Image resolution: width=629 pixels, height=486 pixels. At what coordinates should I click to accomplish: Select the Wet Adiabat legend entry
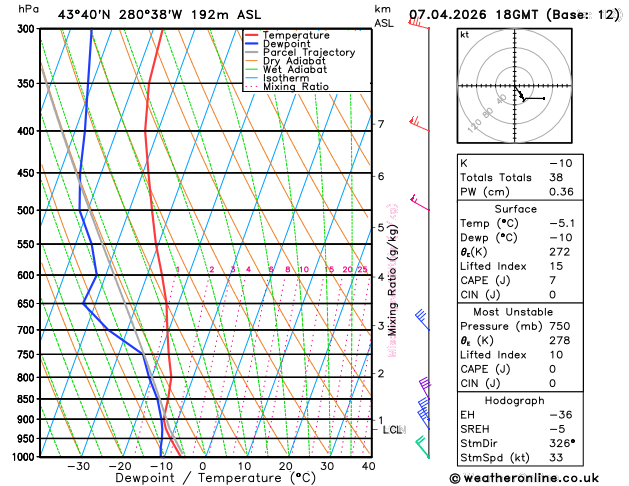pos(295,69)
